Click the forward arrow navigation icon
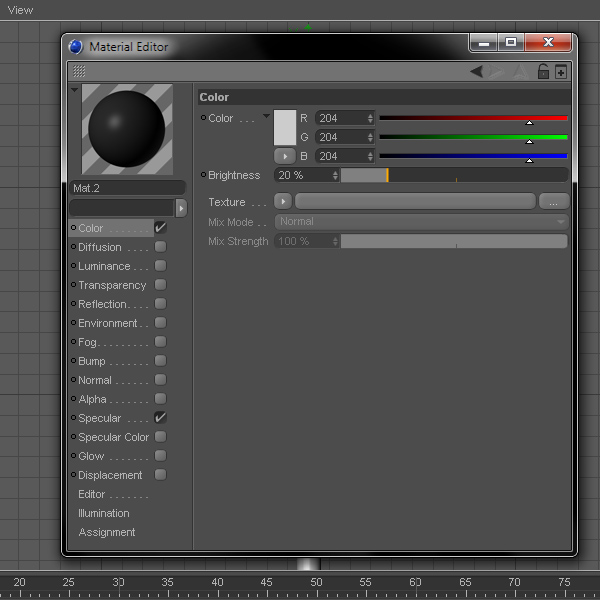This screenshot has height=600, width=600. [x=496, y=72]
